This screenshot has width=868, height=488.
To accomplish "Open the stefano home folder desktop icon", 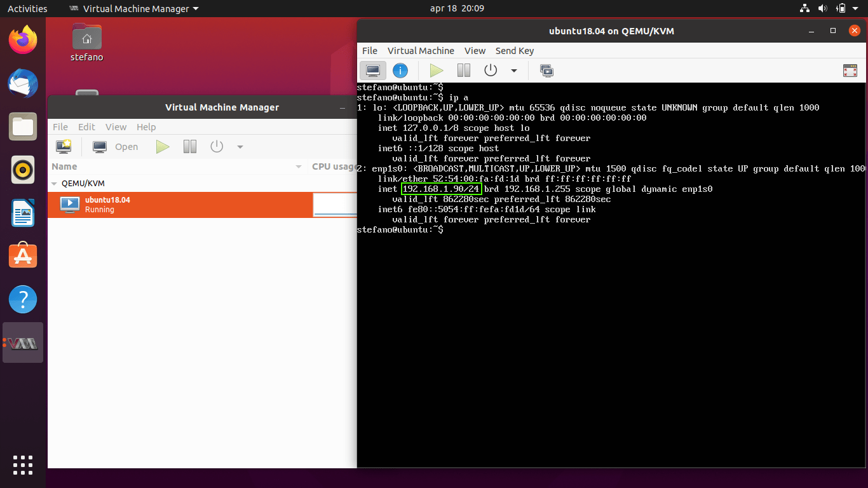I will click(87, 43).
